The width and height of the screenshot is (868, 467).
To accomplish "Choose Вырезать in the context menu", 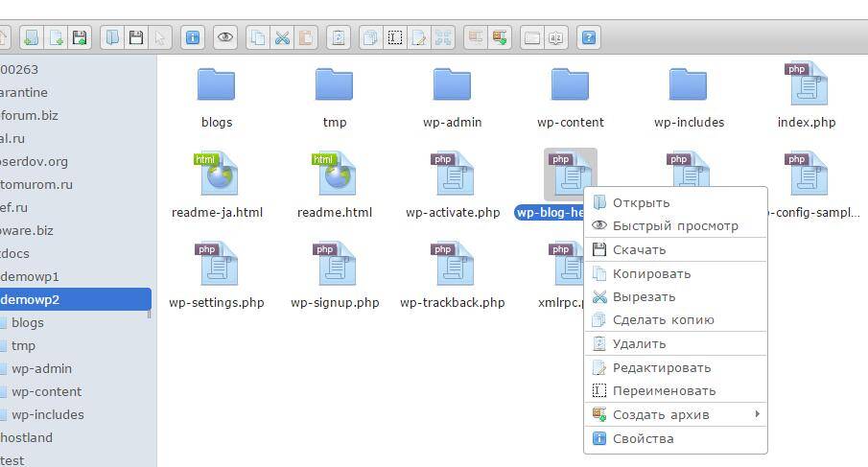I will click(675, 297).
